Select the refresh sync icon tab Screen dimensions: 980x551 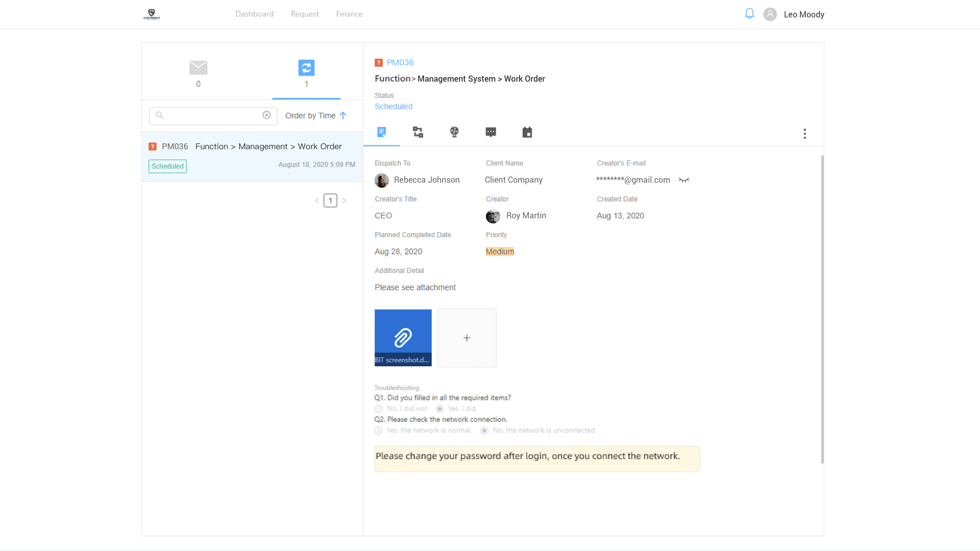pos(306,68)
